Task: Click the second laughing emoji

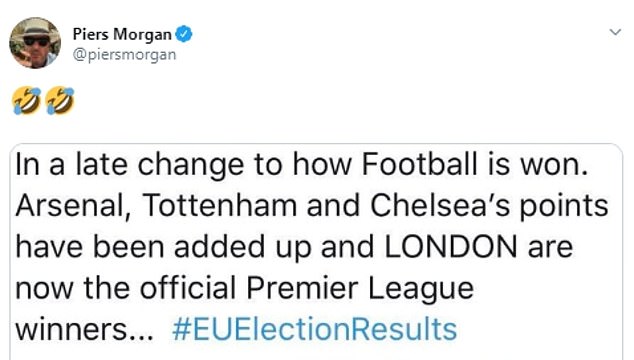Action: (x=60, y=101)
